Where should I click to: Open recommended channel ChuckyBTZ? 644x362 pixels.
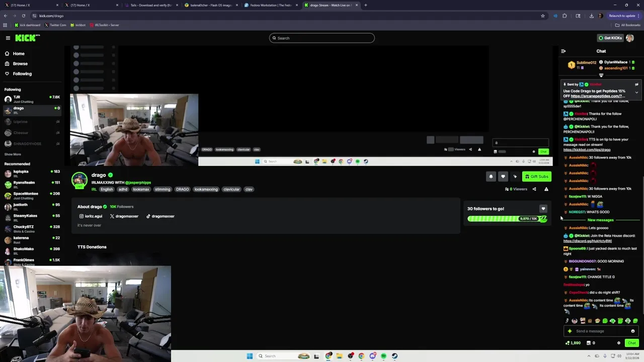pyautogui.click(x=32, y=229)
